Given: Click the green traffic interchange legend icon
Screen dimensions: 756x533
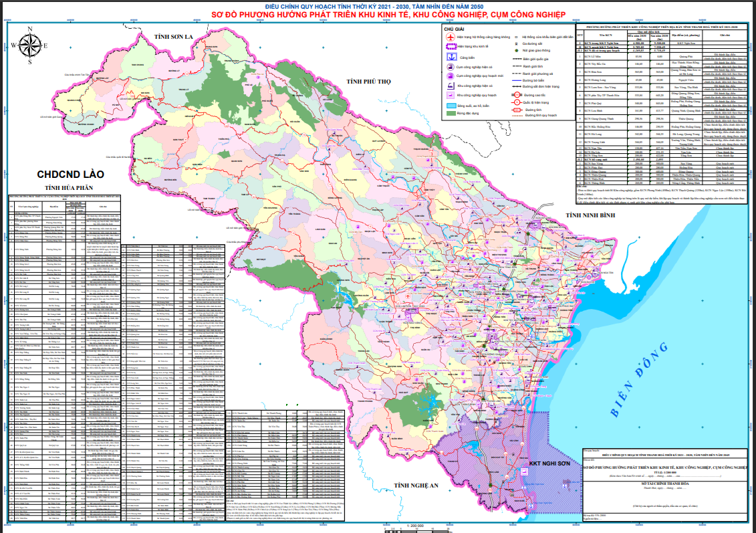Looking at the screenshot, I should pos(517,50).
